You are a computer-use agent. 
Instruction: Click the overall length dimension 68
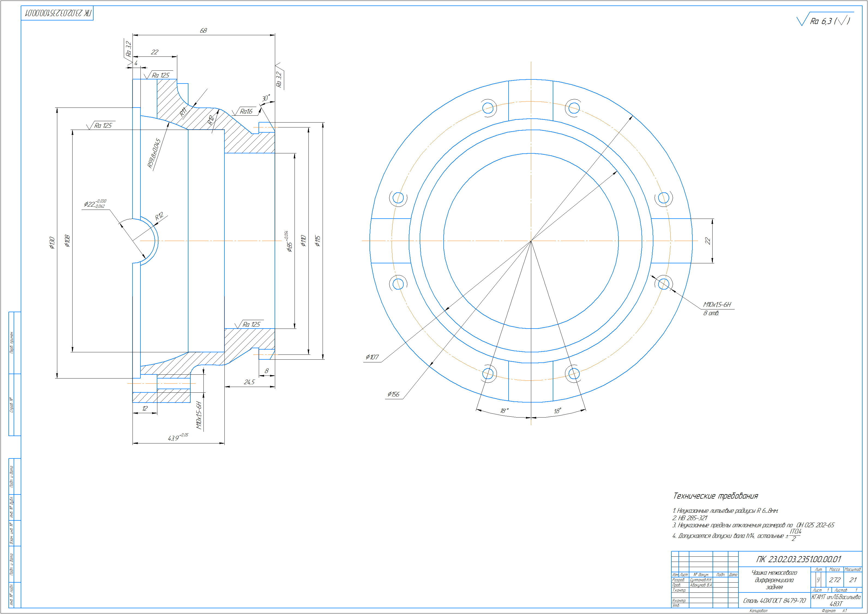click(203, 30)
